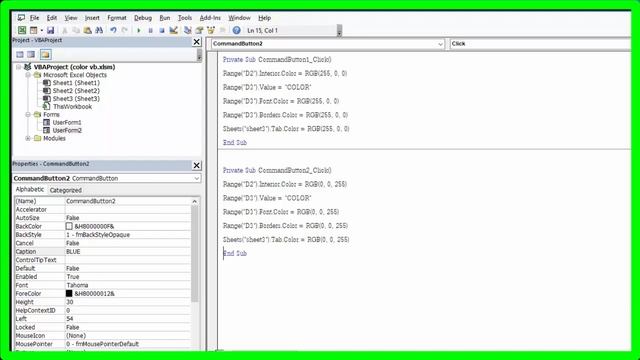The width and height of the screenshot is (640, 360).
Task: Open the Tools menu
Action: pos(185,18)
